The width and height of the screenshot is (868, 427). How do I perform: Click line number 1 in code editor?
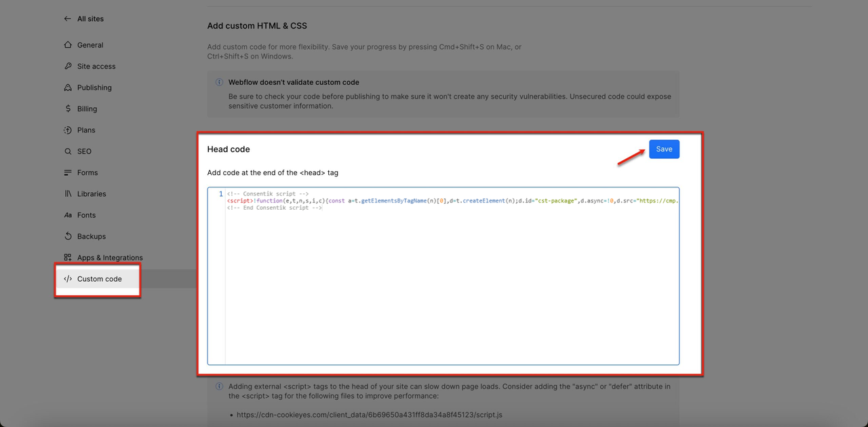(x=220, y=195)
